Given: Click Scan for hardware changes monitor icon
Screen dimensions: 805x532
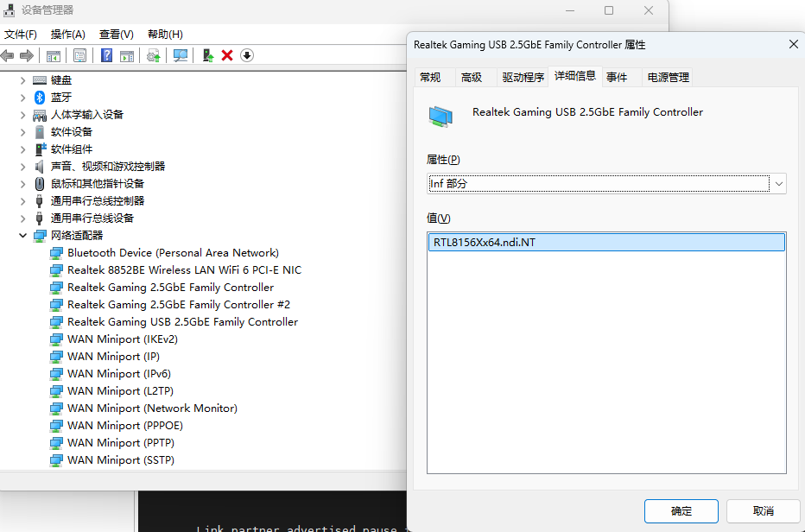Looking at the screenshot, I should (x=181, y=55).
